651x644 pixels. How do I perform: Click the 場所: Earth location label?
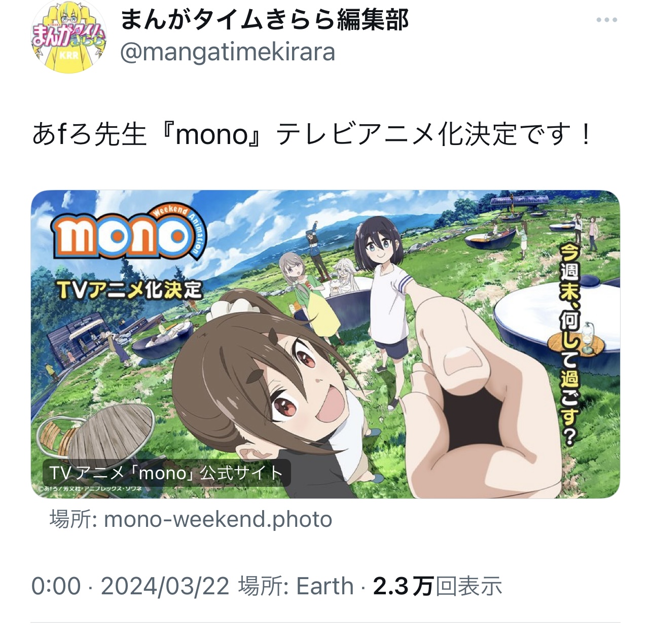296,586
